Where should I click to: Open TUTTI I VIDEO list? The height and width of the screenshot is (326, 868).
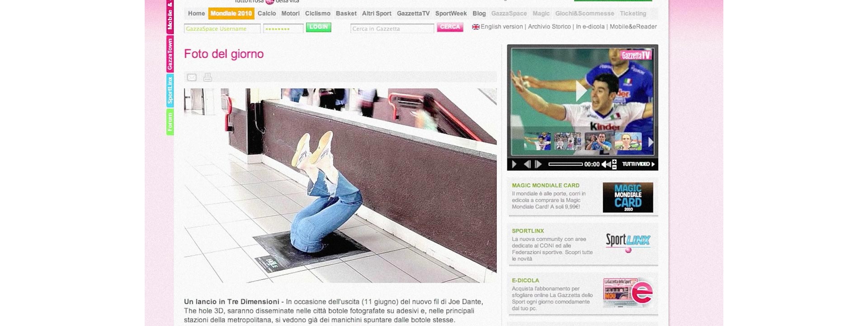pyautogui.click(x=638, y=164)
